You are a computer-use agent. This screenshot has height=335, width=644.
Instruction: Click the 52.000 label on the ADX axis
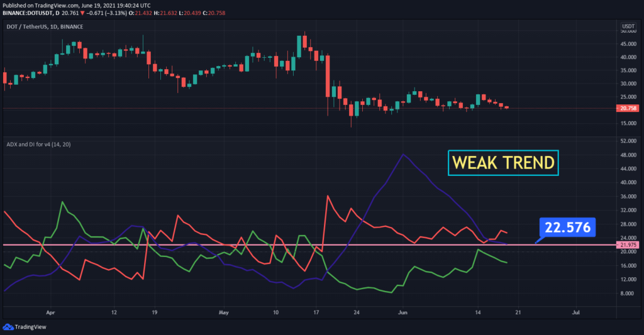[628, 141]
